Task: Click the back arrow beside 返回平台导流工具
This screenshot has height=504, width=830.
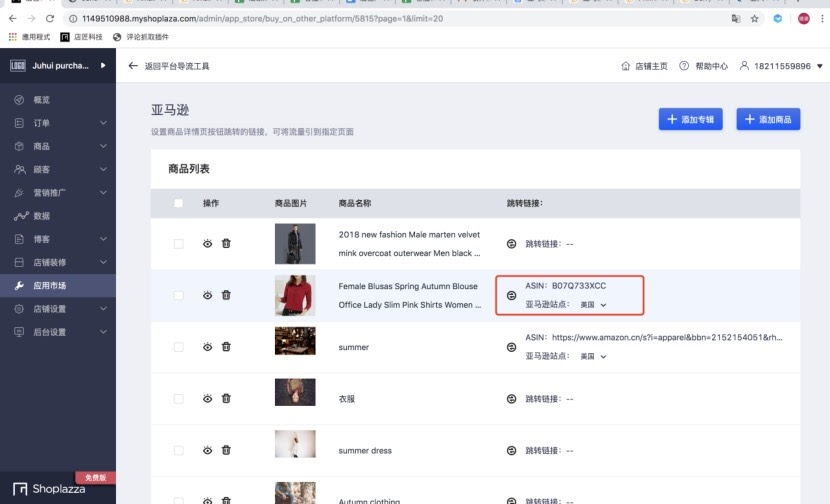Action: [x=133, y=66]
